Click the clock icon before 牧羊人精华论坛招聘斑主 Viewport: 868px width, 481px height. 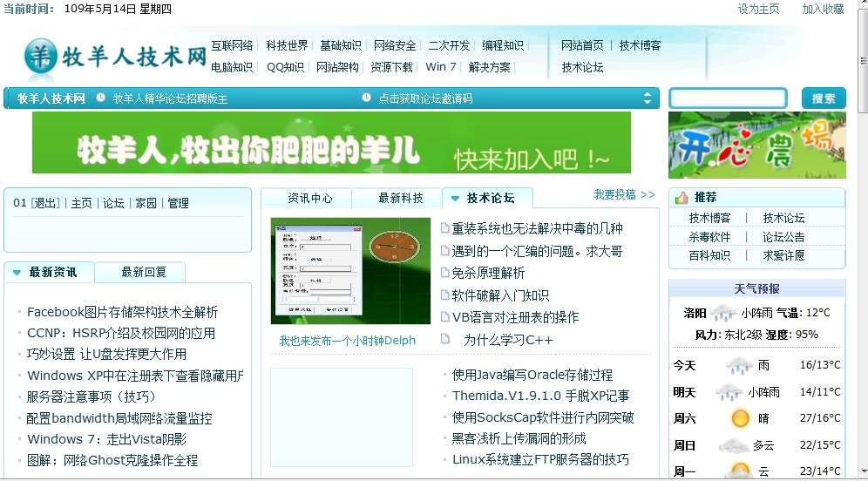(x=100, y=98)
